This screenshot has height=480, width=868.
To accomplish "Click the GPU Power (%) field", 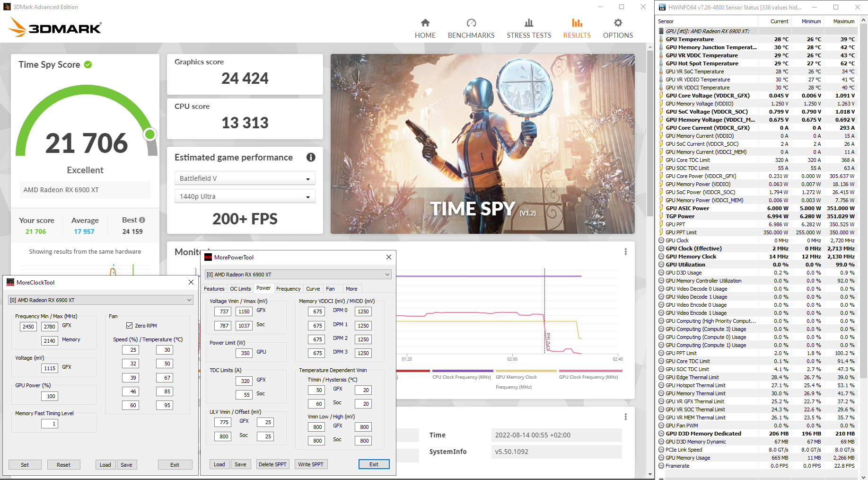I will click(x=50, y=396).
